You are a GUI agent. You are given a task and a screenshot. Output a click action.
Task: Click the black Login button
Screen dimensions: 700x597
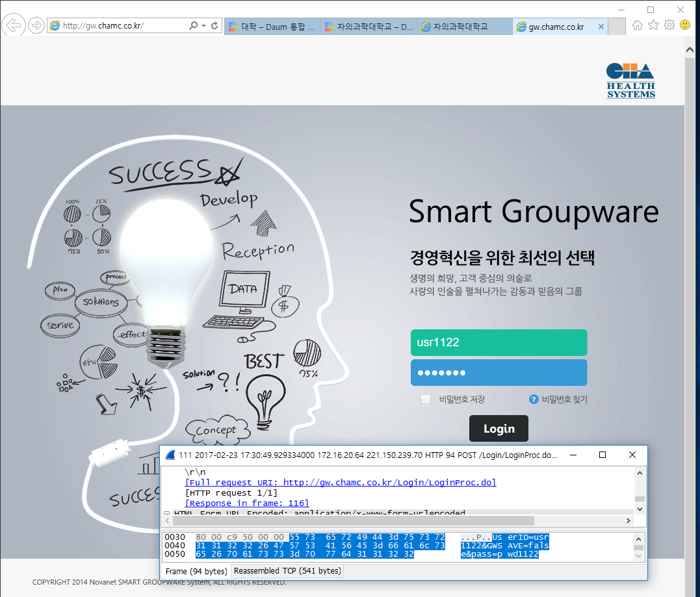pos(499,428)
